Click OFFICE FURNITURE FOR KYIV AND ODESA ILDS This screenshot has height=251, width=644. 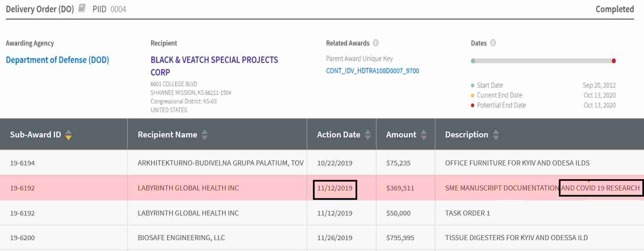517,163
